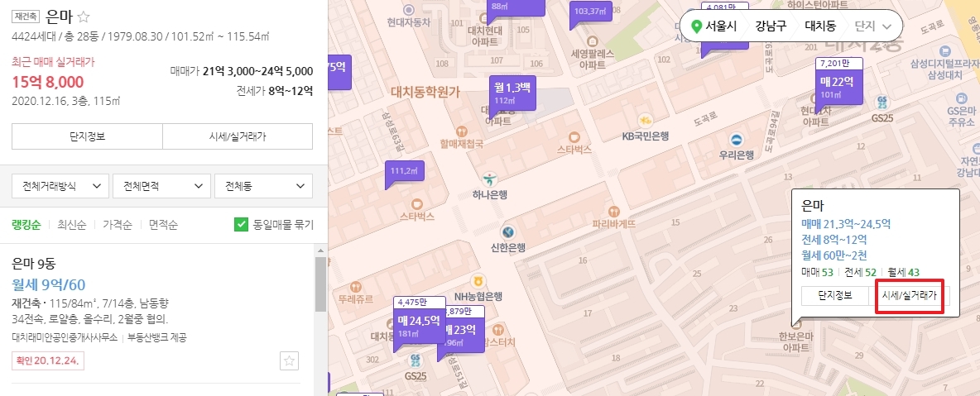The width and height of the screenshot is (980, 396).
Task: Click 할매재첩국 restaurant icon
Action: click(461, 131)
